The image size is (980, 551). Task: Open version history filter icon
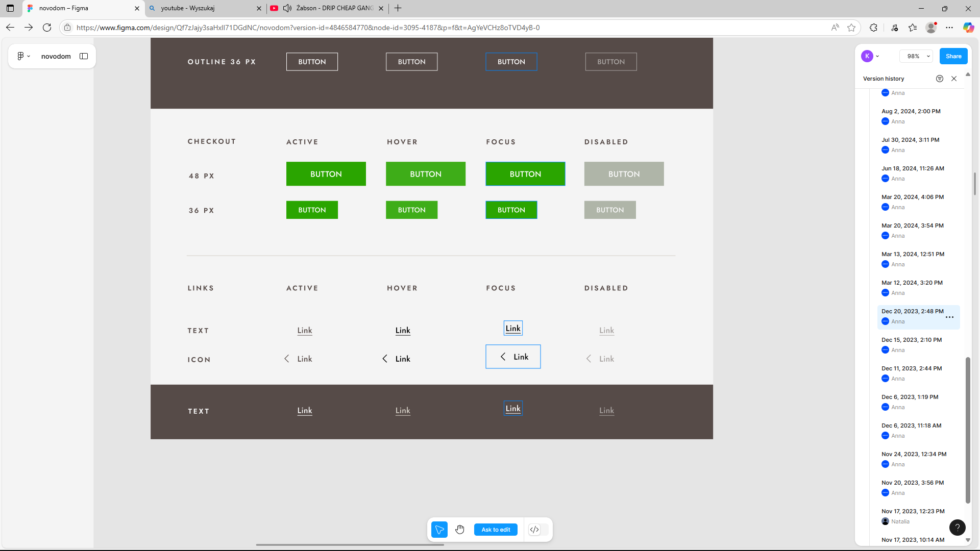pos(940,79)
